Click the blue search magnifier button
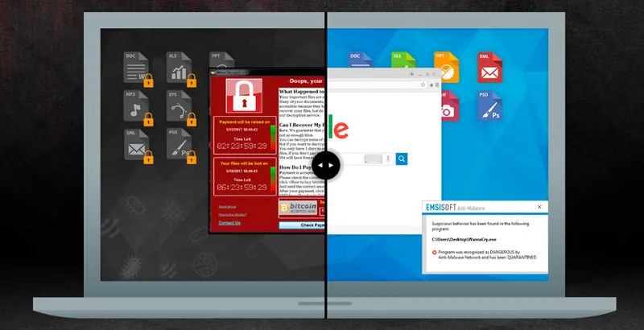 click(x=402, y=159)
